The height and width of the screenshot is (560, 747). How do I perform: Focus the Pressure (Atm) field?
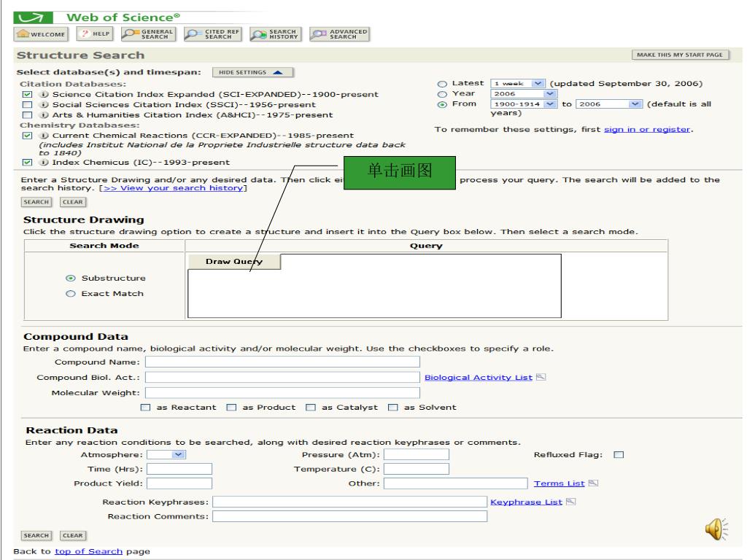point(417,455)
